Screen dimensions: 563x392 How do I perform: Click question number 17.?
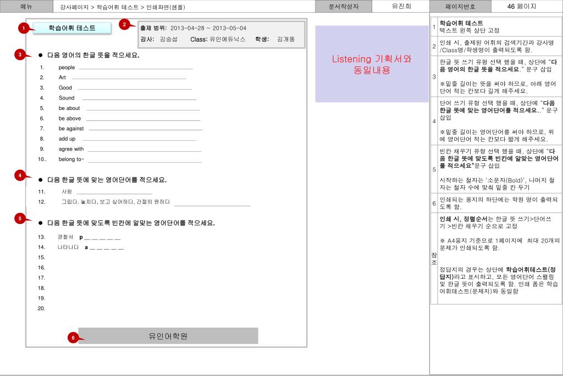[42, 278]
